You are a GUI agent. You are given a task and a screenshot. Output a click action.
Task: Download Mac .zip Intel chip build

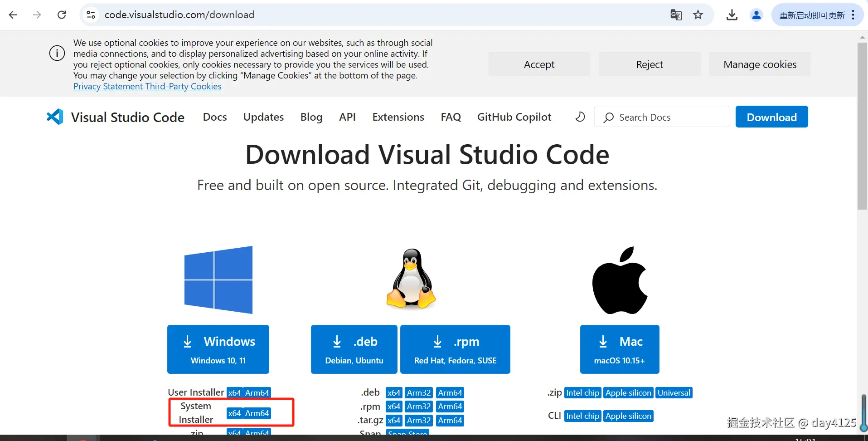tap(583, 393)
